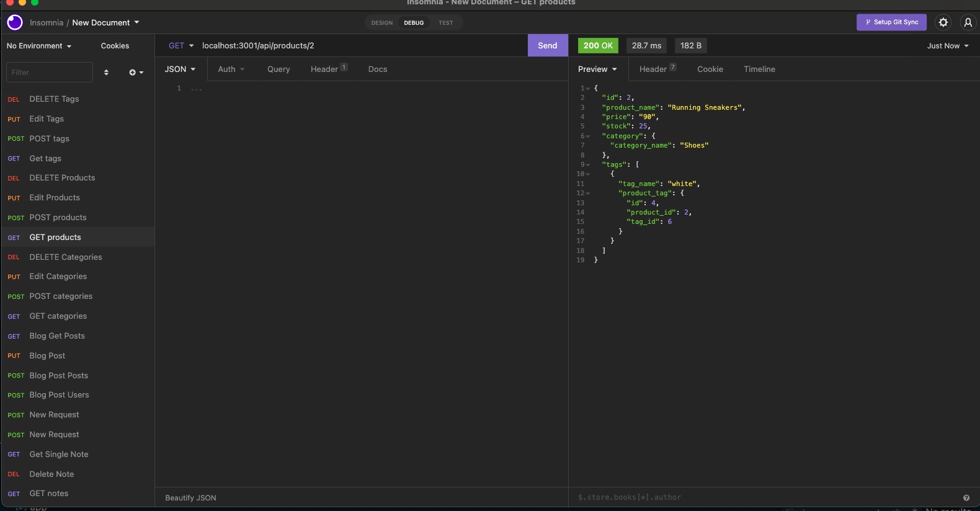This screenshot has height=511, width=980.
Task: Open the Cookies manager
Action: (115, 46)
